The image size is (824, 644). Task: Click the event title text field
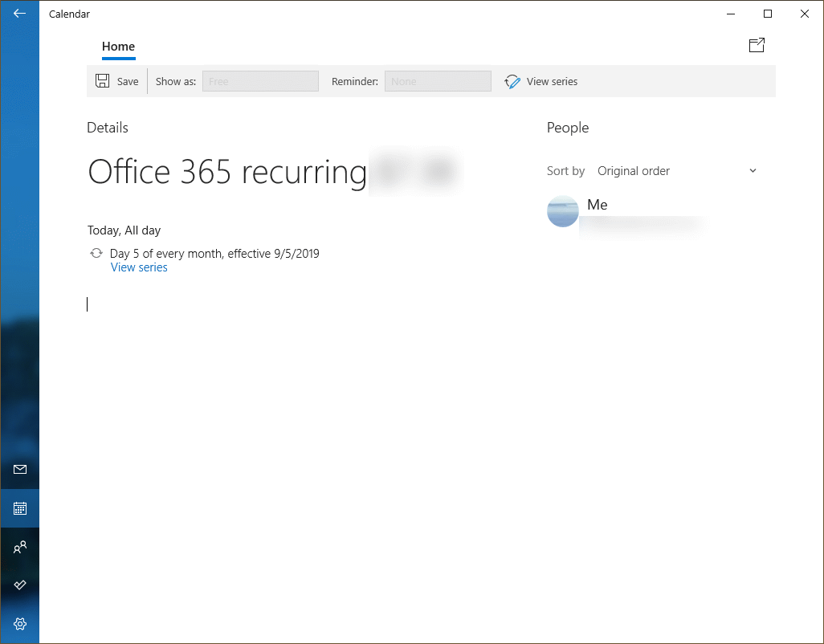coord(273,172)
